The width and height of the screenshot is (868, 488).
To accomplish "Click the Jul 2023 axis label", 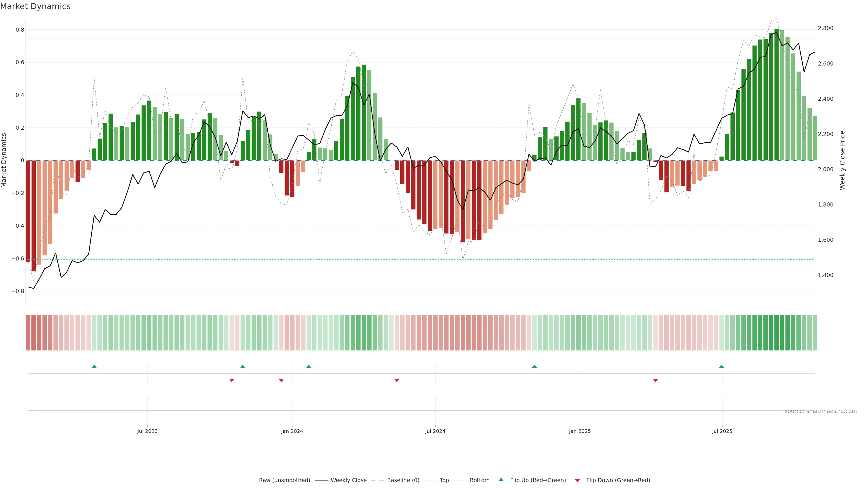I will (x=147, y=431).
